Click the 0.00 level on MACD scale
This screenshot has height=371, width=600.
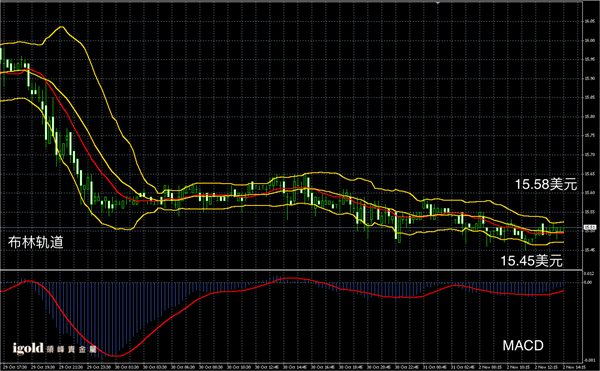coord(587,283)
